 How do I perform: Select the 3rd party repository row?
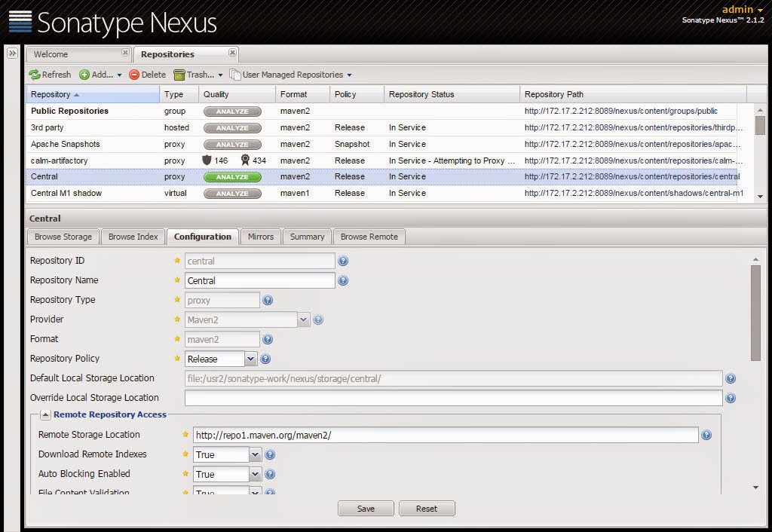(381, 127)
